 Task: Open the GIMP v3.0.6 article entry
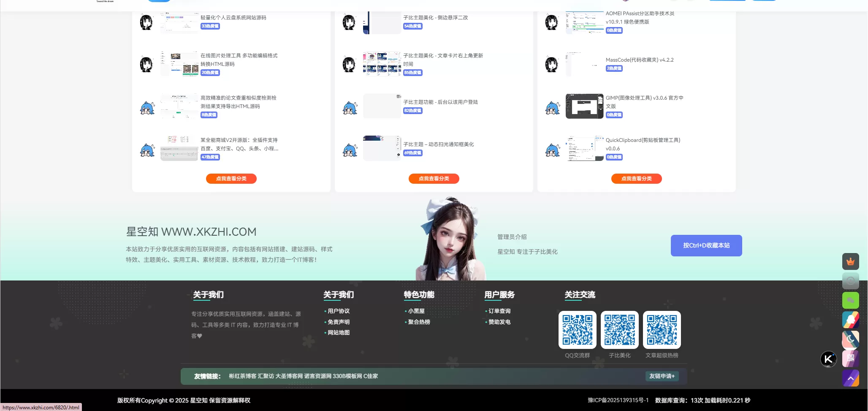tap(644, 102)
